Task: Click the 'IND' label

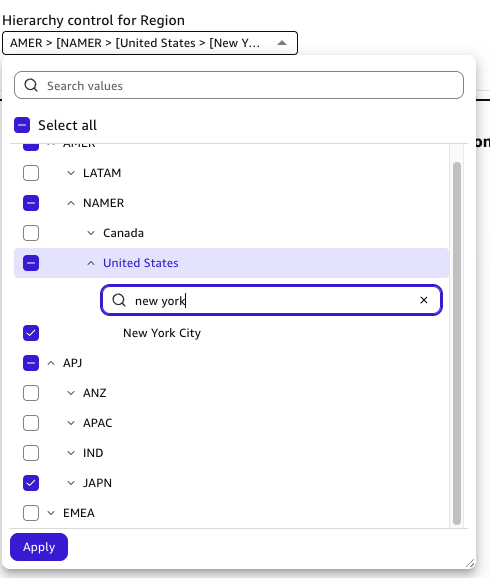Action: [93, 453]
